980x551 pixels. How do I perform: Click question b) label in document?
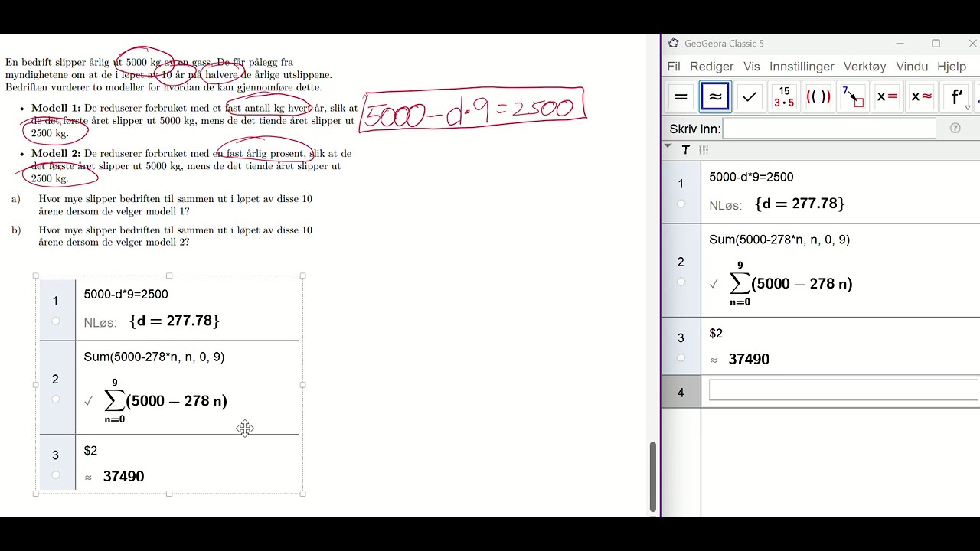(x=15, y=230)
